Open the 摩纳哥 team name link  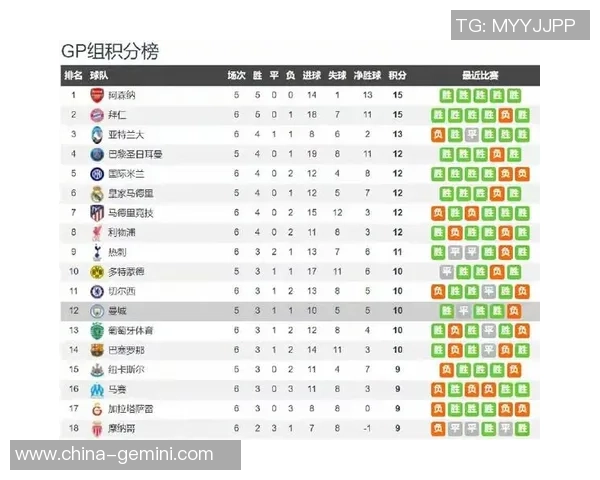coord(121,428)
